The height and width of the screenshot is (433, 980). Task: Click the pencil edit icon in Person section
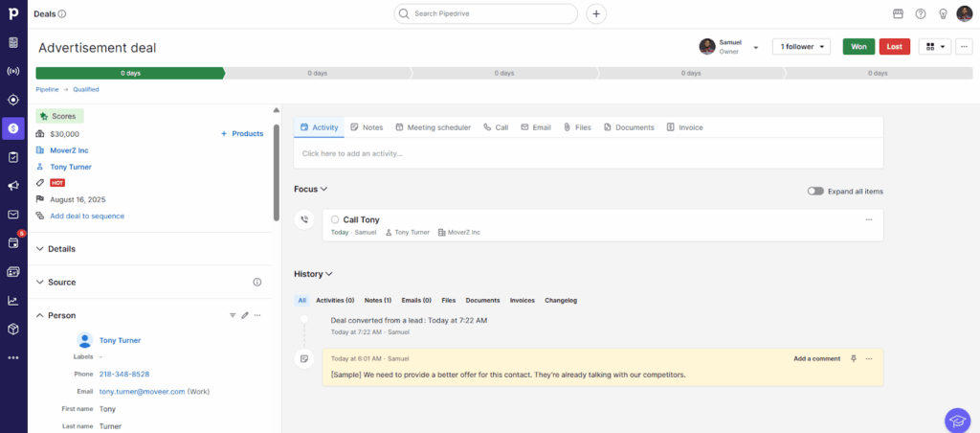point(245,315)
